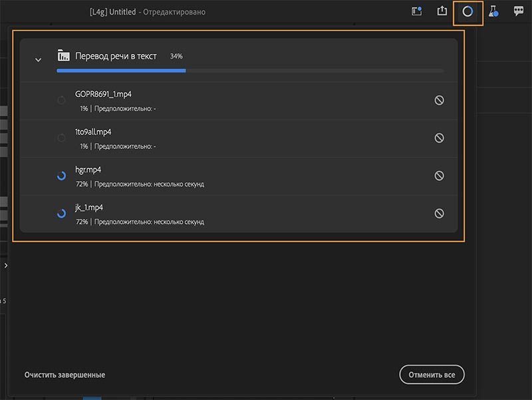
Task: Click the overall transcription progress bar
Action: tap(251, 71)
